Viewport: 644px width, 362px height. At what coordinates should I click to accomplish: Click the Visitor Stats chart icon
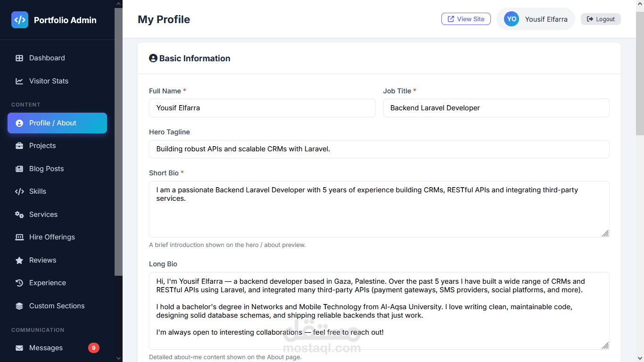[19, 81]
